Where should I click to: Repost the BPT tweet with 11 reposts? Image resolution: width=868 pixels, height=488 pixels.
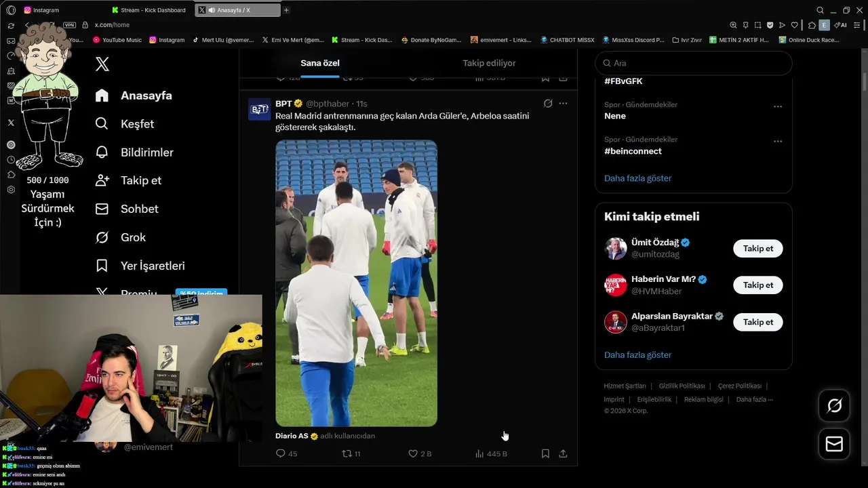tap(351, 453)
